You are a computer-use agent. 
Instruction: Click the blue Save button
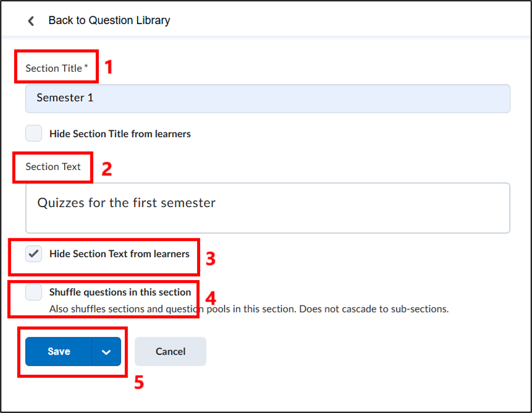click(x=58, y=351)
